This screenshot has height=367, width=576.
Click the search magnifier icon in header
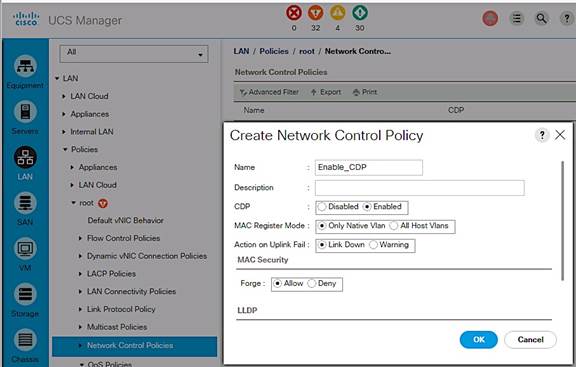coord(541,18)
